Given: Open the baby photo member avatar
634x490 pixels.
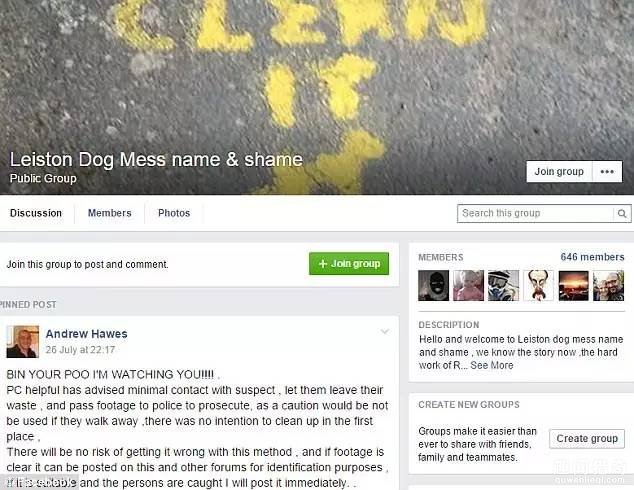Looking at the screenshot, I should (x=468, y=285).
